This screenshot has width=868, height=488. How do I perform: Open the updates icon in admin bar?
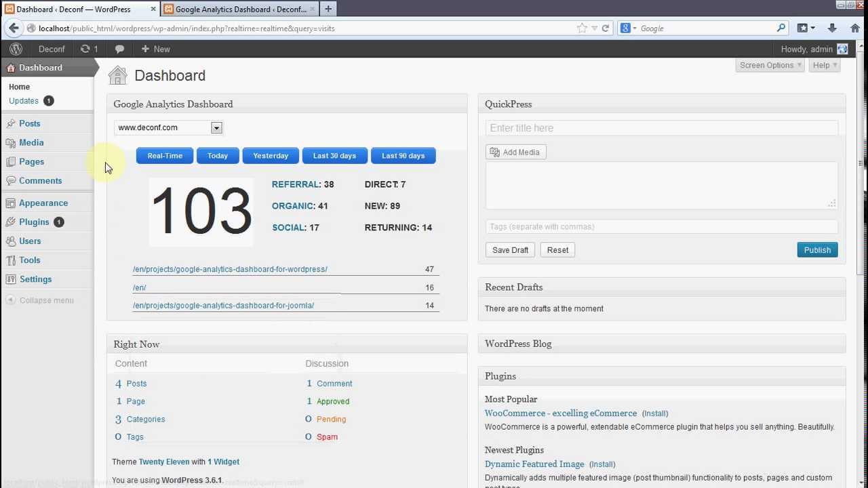tap(89, 49)
